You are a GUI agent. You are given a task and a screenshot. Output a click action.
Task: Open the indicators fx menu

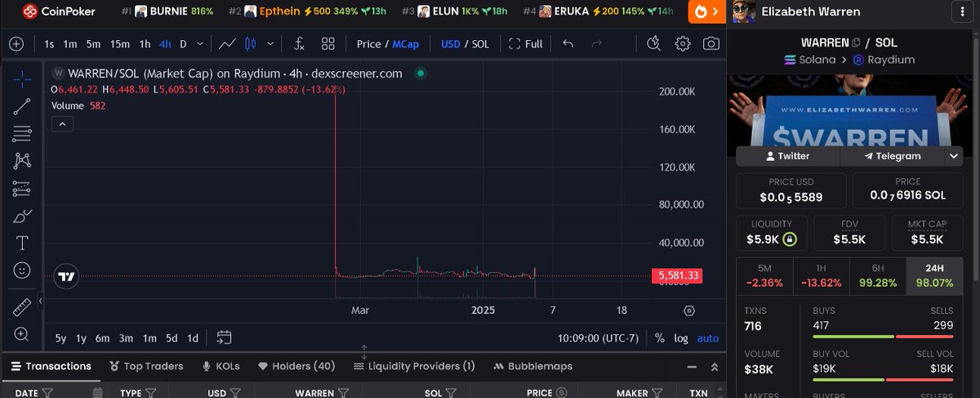[300, 43]
